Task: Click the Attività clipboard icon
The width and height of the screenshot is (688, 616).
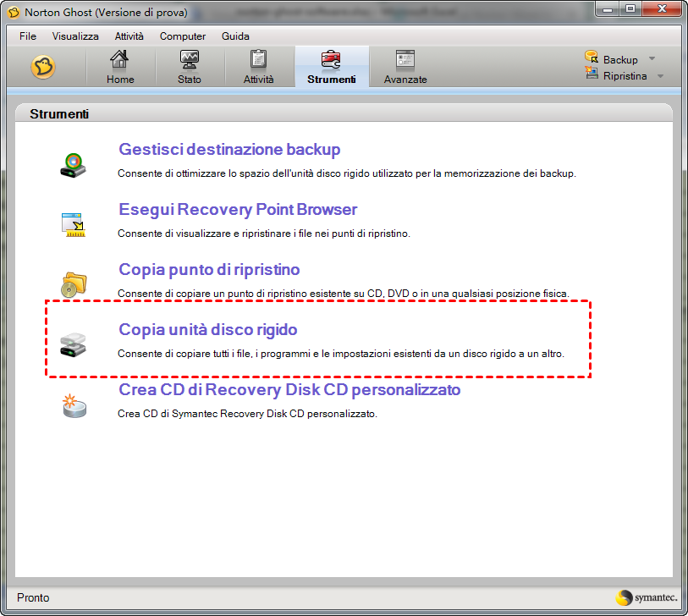Action: pos(258,58)
